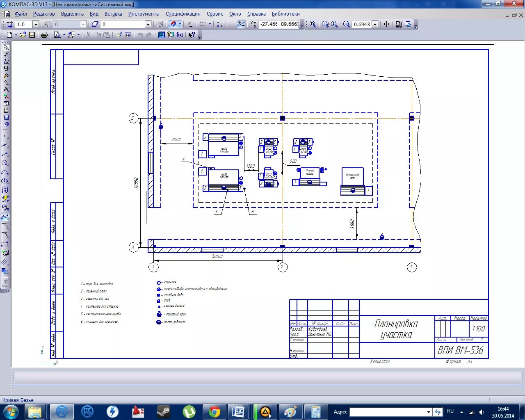Open a file via the folder icon
Screen dimensions: 525x420
[23, 35]
